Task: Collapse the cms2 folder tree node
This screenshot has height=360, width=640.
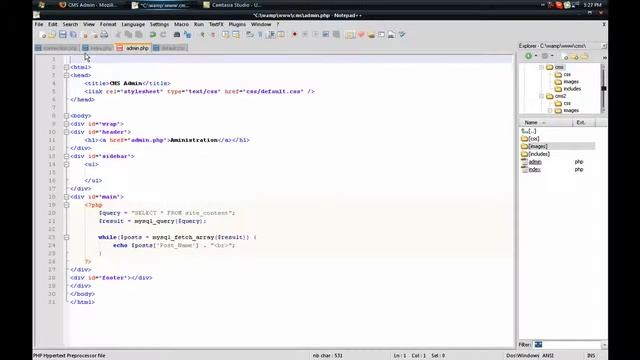Action: [541, 96]
